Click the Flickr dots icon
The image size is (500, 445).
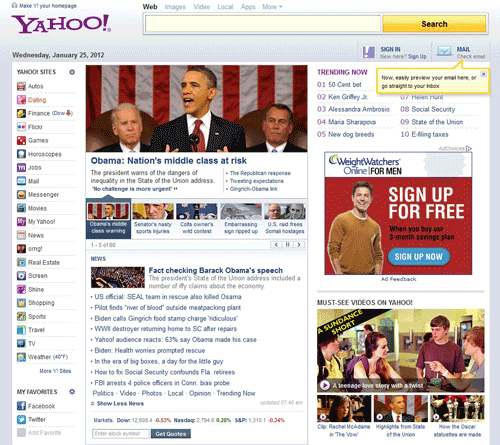click(x=21, y=127)
